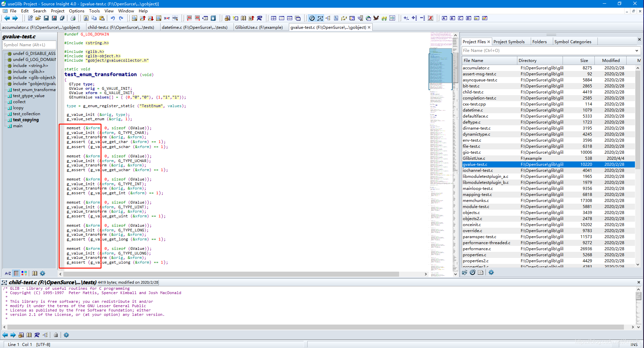Click the Jump To Definition hand icon

pyautogui.click(x=227, y=18)
